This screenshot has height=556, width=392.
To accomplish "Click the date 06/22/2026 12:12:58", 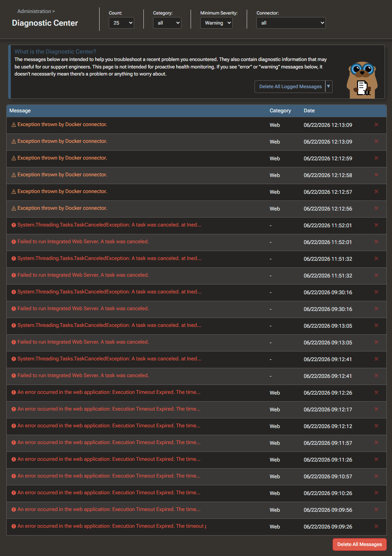I will [x=328, y=175].
